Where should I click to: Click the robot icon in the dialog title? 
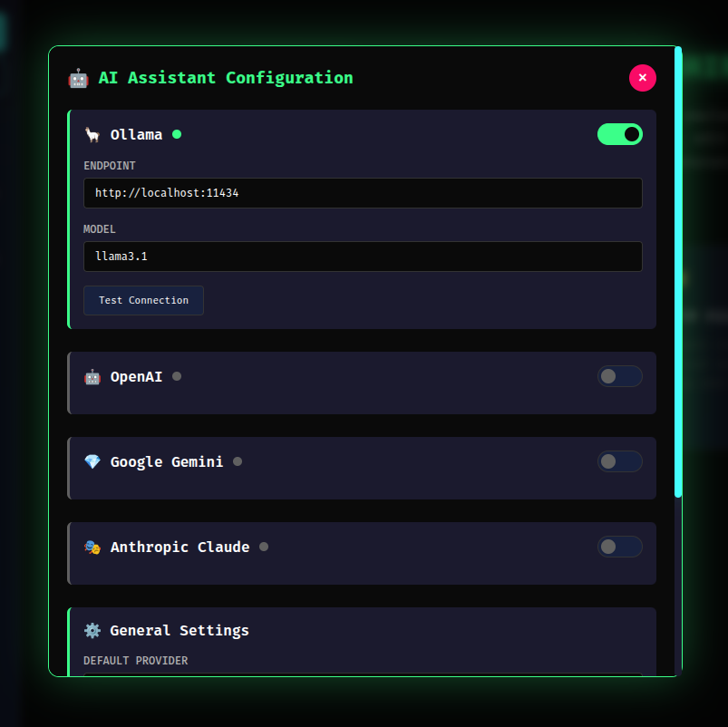pyautogui.click(x=78, y=78)
